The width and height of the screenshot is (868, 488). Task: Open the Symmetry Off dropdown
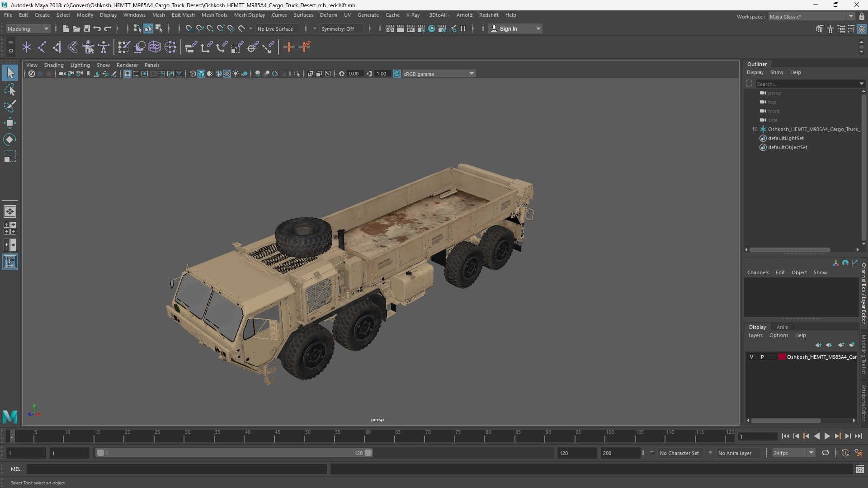[x=341, y=28]
